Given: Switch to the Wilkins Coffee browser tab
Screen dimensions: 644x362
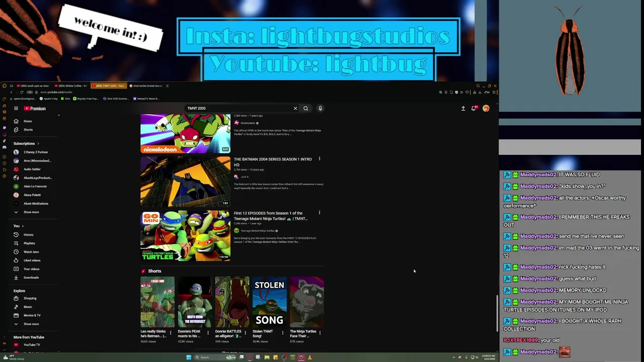Looking at the screenshot, I should (x=71, y=86).
